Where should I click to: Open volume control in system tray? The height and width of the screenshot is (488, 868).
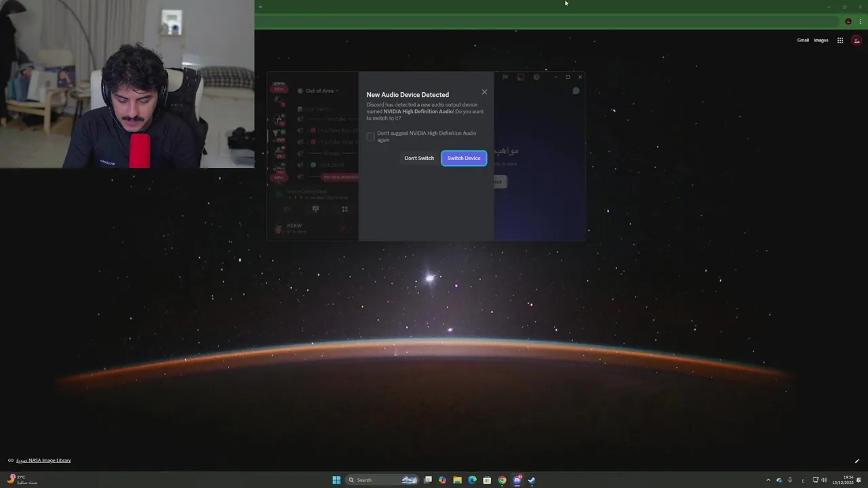(x=824, y=480)
